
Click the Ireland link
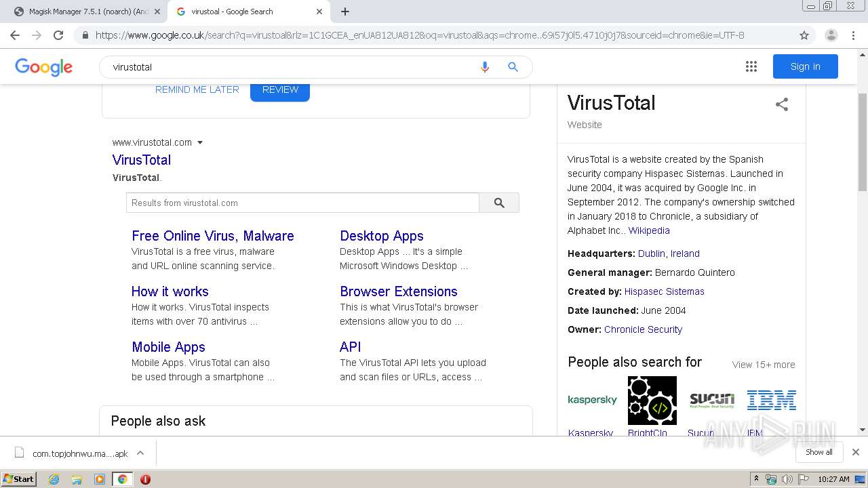(685, 253)
